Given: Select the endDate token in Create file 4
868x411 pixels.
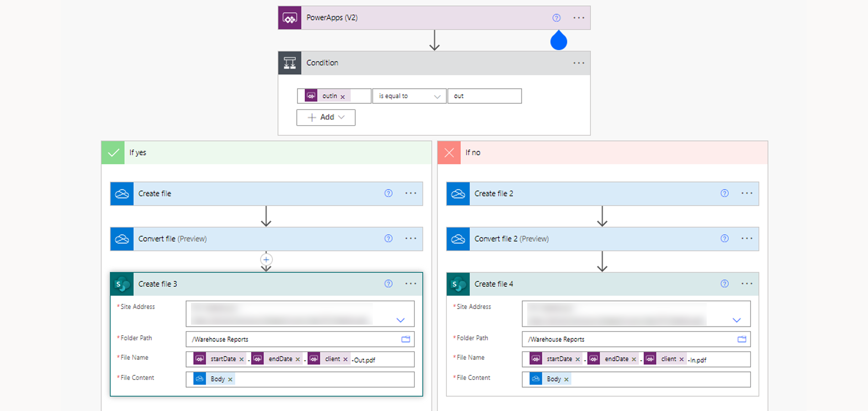Looking at the screenshot, I should click(613, 359).
